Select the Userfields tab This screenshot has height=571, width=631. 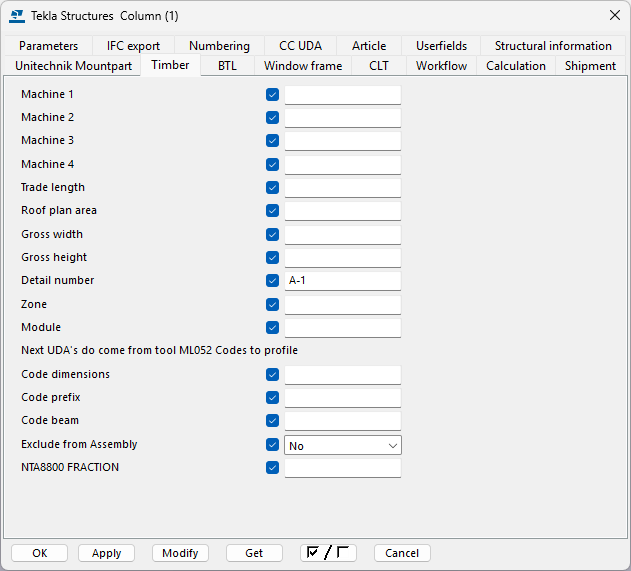(x=441, y=46)
